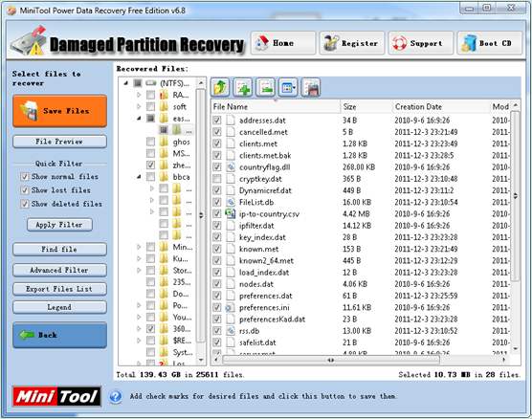Click the file list vertical scrollbar thumb
The image size is (532, 419).
[516, 196]
